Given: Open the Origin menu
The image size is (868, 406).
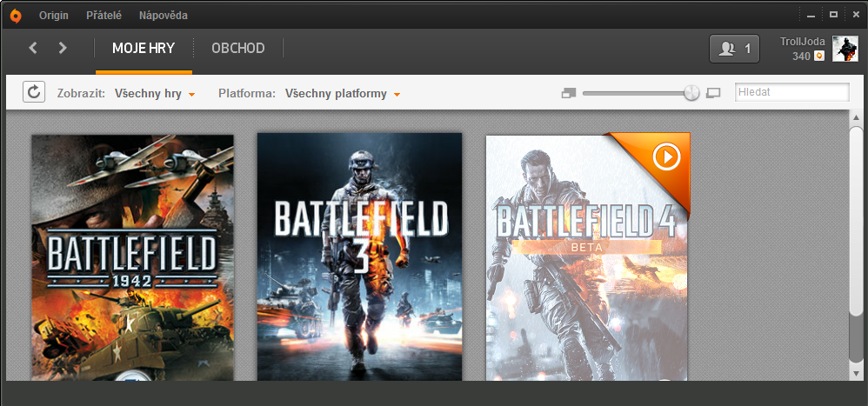Looking at the screenshot, I should coord(54,15).
